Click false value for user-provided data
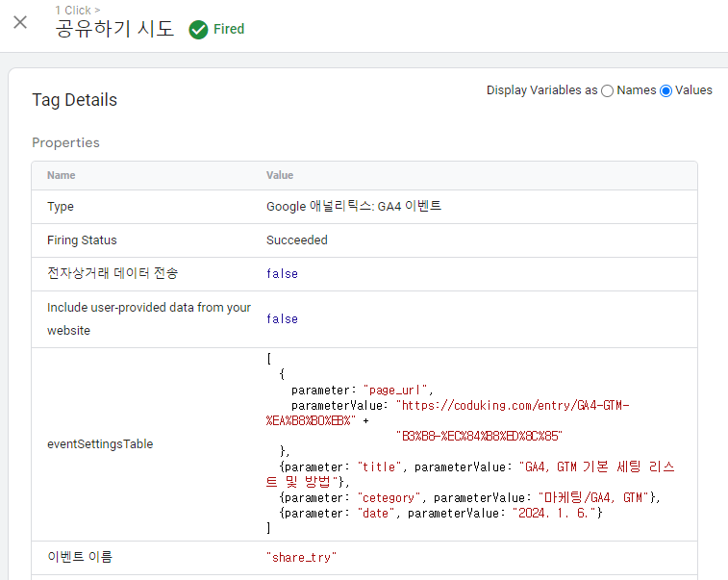 282,319
